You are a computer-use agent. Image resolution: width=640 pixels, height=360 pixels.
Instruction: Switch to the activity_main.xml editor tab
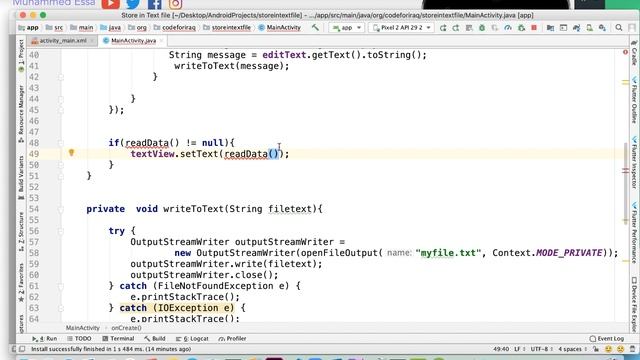point(62,41)
